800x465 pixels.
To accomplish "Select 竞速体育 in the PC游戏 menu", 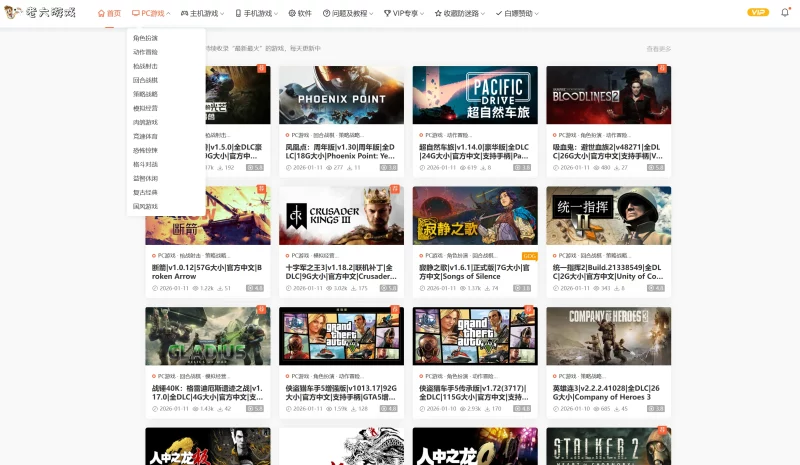I will [x=145, y=136].
